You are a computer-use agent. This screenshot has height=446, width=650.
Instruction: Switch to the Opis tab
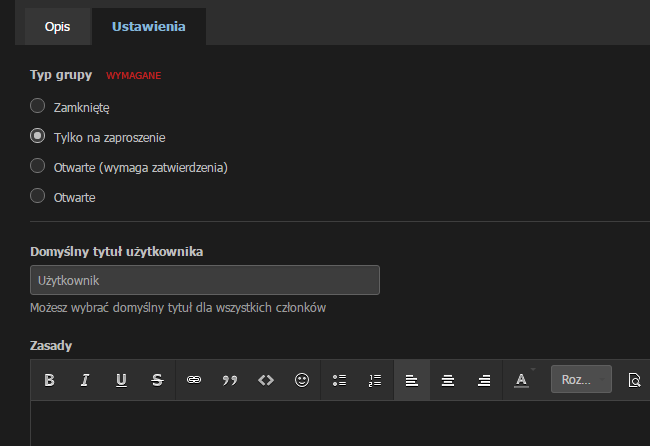point(57,27)
